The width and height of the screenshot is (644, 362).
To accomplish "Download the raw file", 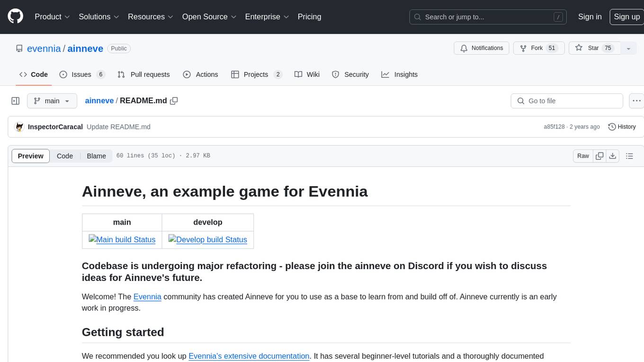I will pyautogui.click(x=613, y=156).
